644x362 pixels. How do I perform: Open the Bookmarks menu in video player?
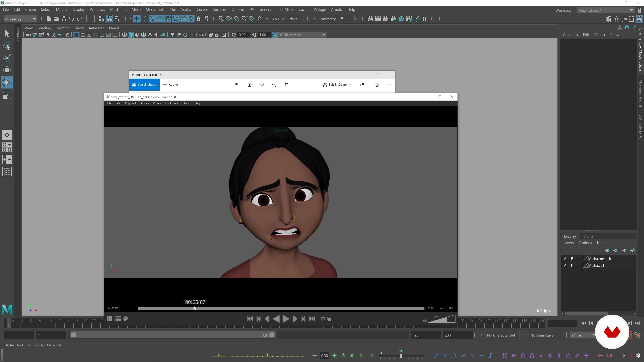point(172,103)
